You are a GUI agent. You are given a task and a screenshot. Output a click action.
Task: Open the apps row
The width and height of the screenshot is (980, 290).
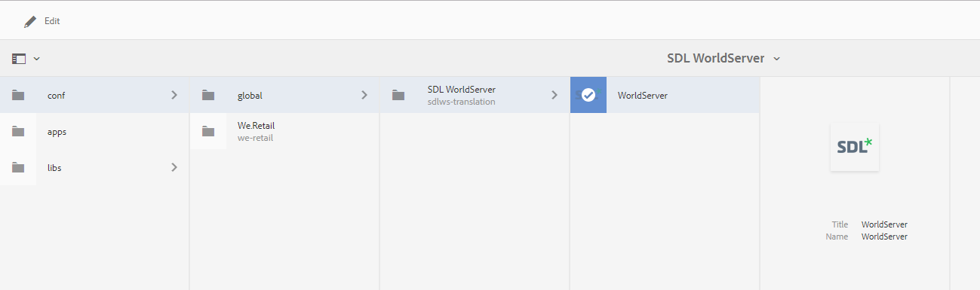(94, 131)
